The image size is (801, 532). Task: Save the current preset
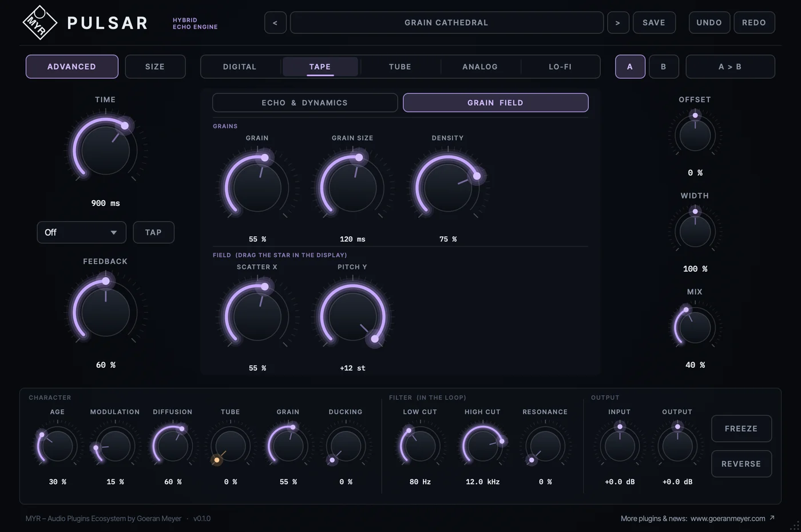pyautogui.click(x=654, y=23)
